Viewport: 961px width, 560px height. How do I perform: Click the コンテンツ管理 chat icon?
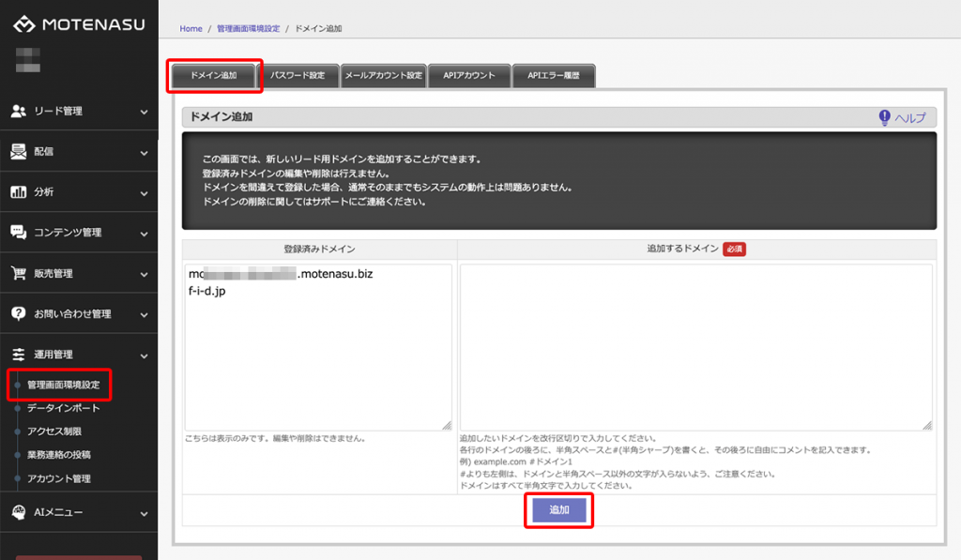click(18, 233)
